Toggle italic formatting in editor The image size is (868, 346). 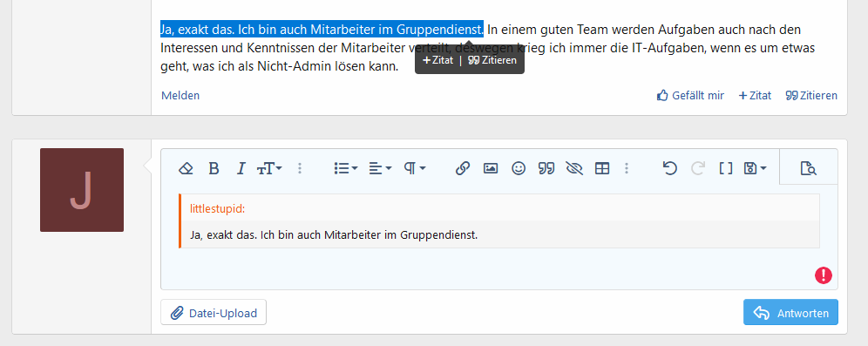pos(241,168)
